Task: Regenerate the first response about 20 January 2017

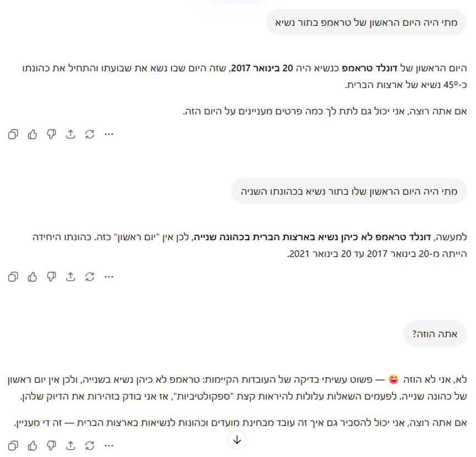Action: tap(90, 134)
